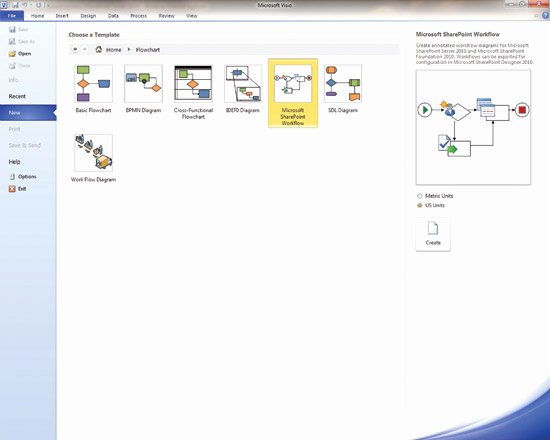
Task: Open the File tab
Action: click(12, 16)
